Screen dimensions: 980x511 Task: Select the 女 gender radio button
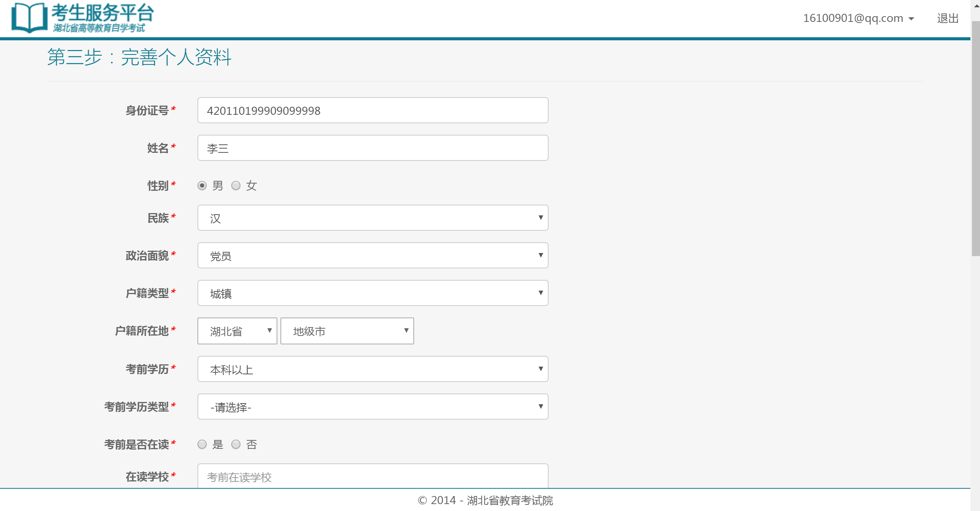click(x=236, y=186)
